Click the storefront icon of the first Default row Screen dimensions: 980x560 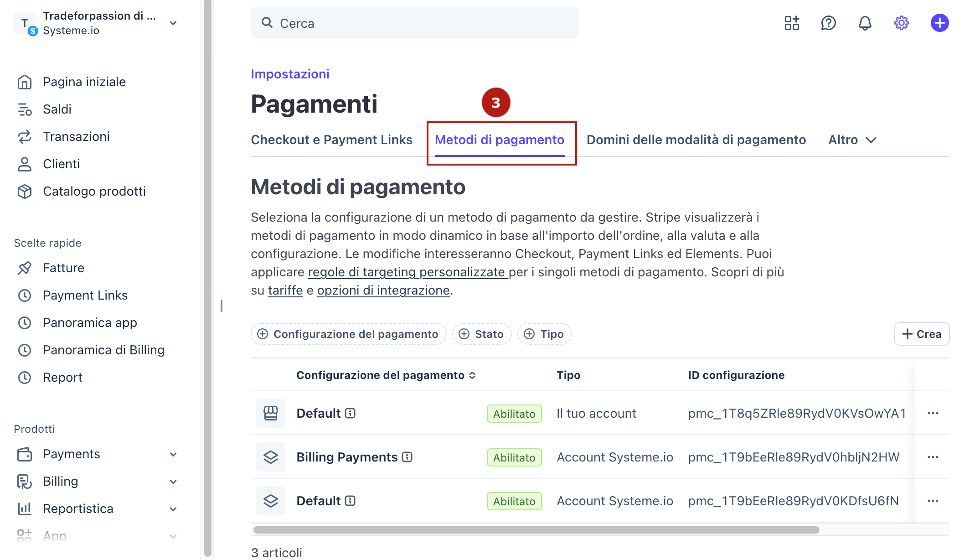tap(271, 413)
